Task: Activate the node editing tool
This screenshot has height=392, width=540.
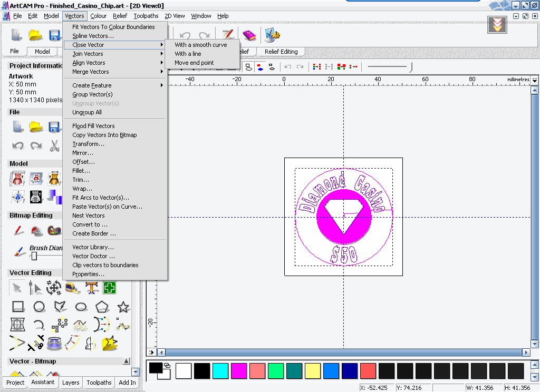Action: (35, 288)
